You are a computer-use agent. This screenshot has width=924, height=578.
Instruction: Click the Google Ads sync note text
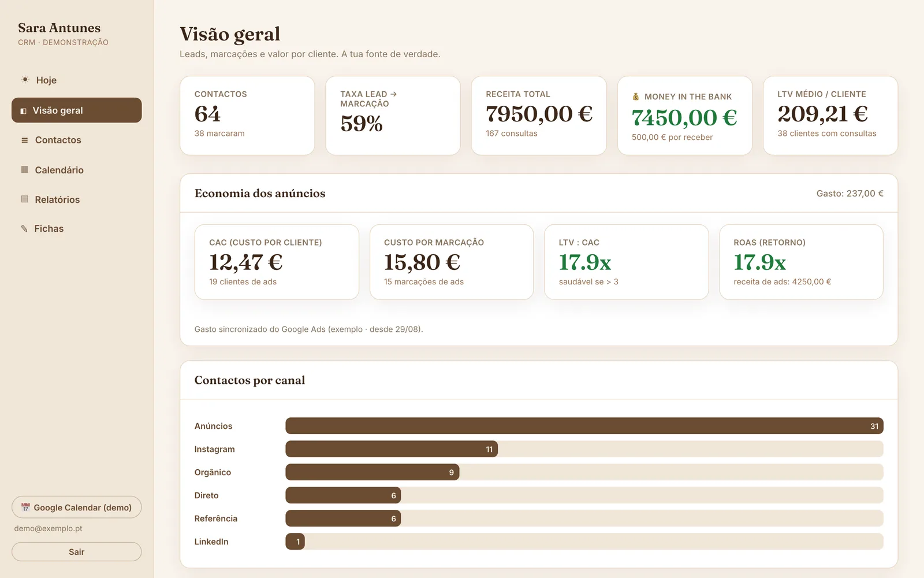click(309, 329)
